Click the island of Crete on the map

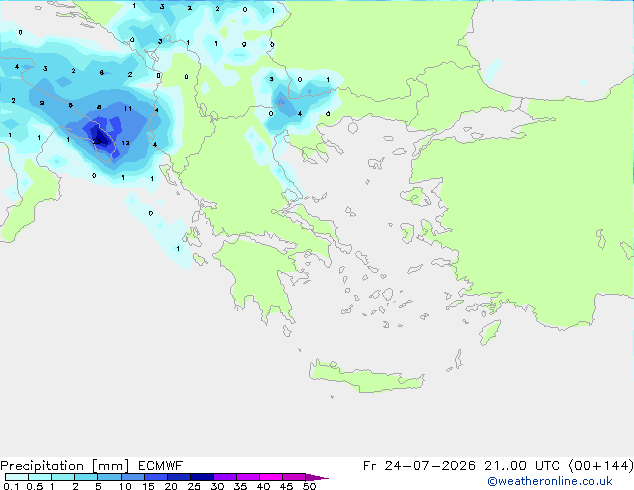[x=366, y=377]
